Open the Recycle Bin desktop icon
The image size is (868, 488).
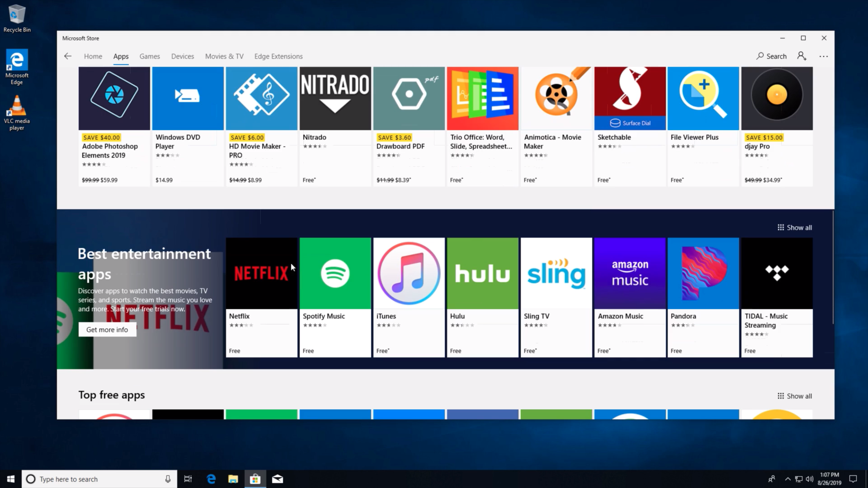click(17, 19)
